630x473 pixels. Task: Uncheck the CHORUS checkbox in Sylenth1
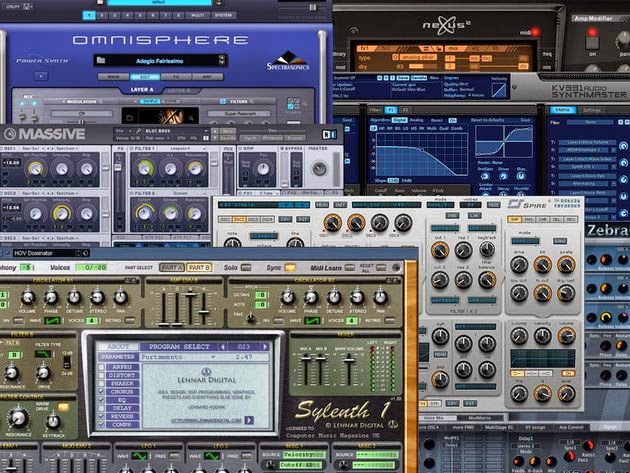click(101, 392)
